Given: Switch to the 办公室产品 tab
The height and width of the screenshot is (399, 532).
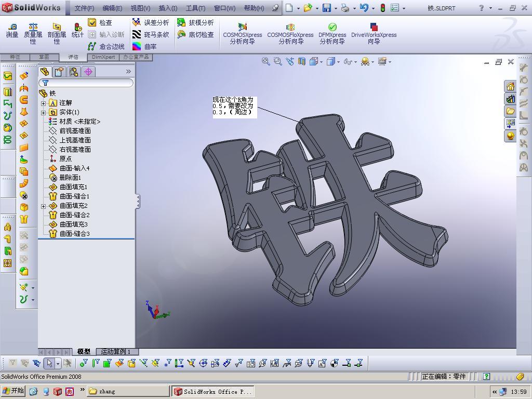Looking at the screenshot, I should coord(136,57).
